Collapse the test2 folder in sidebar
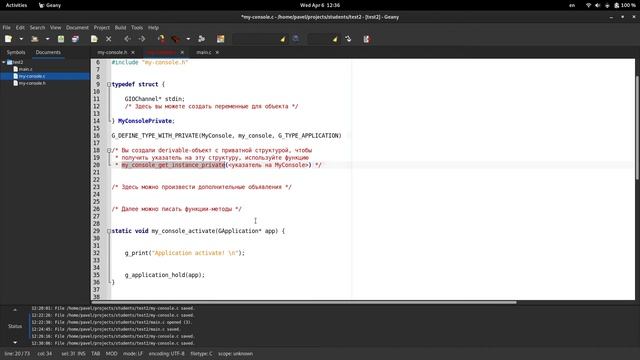The image size is (640, 360). [4, 62]
